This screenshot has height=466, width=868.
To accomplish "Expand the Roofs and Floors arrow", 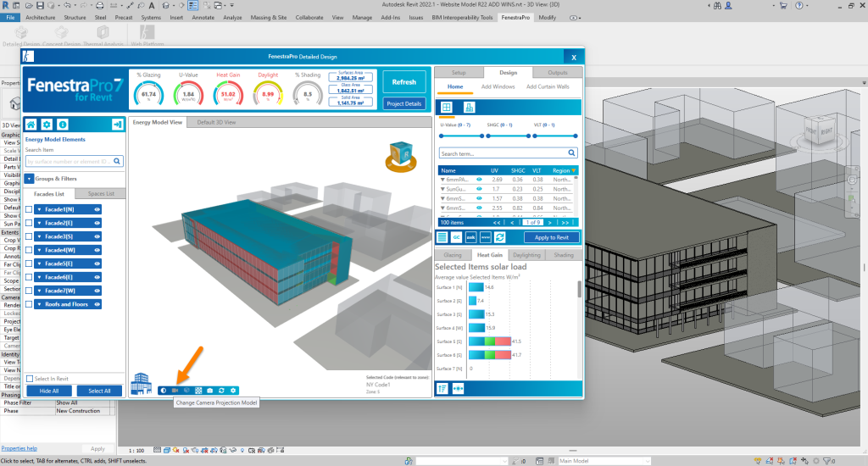I will (39, 304).
